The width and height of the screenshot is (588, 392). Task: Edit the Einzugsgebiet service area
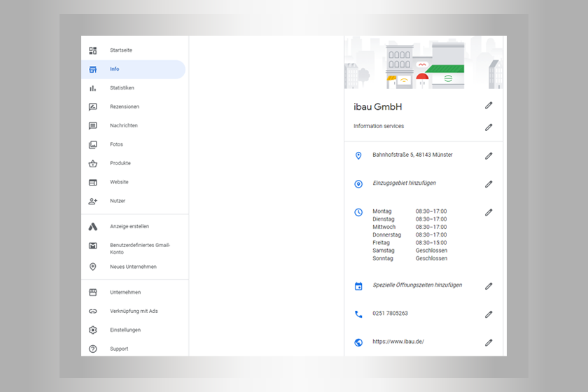489,184
